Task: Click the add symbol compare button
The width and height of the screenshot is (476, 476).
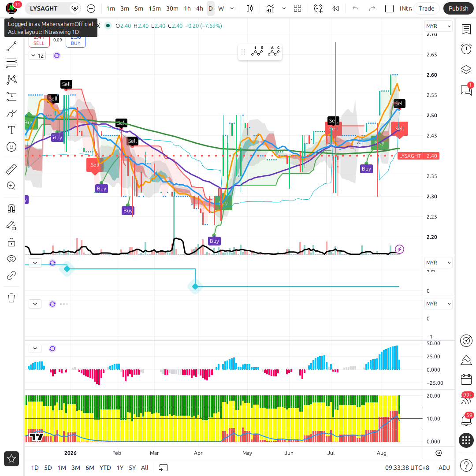Action: pos(91,8)
